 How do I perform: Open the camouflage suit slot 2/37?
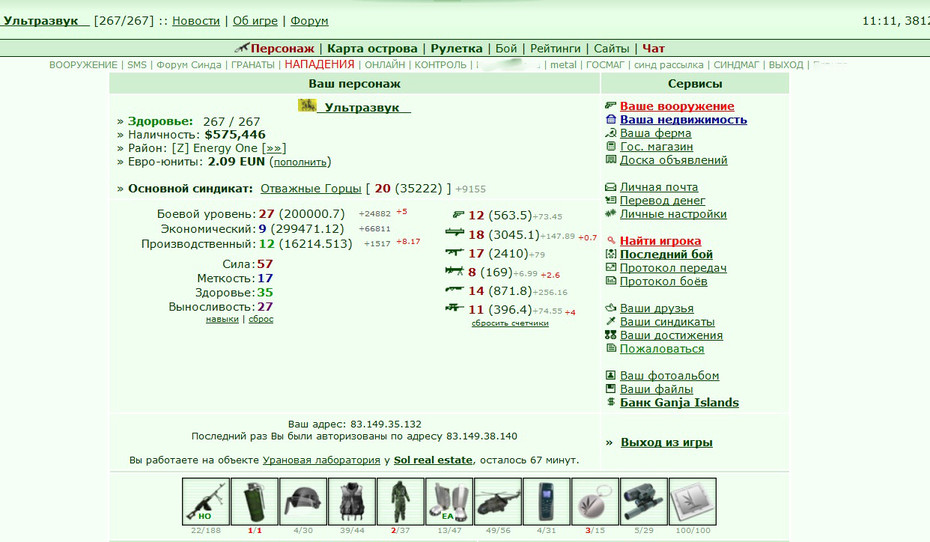(400, 502)
